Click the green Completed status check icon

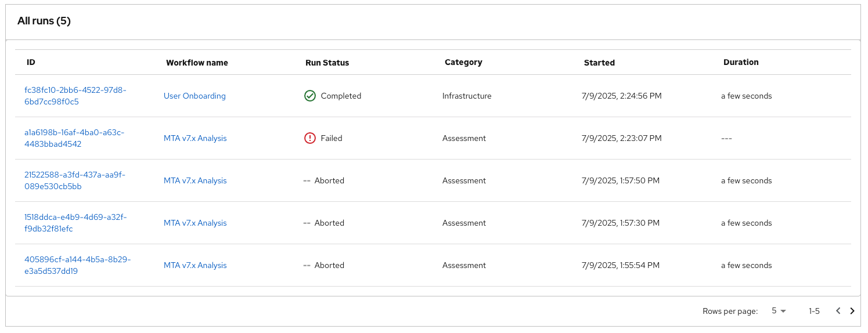point(309,96)
